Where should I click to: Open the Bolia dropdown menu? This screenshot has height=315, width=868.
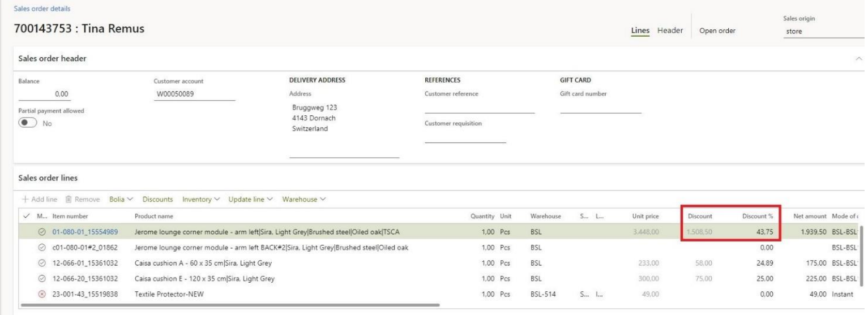(x=121, y=199)
